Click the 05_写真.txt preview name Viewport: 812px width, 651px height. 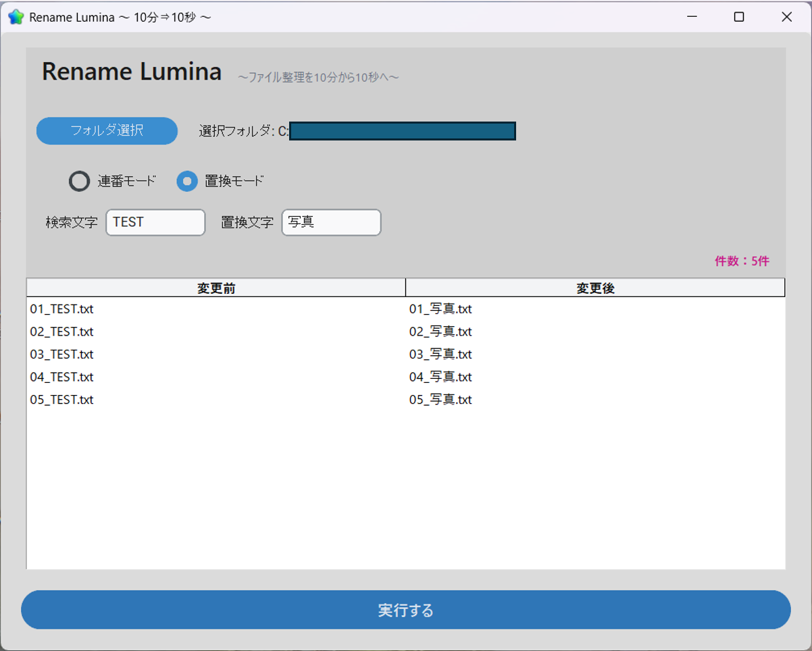click(440, 400)
